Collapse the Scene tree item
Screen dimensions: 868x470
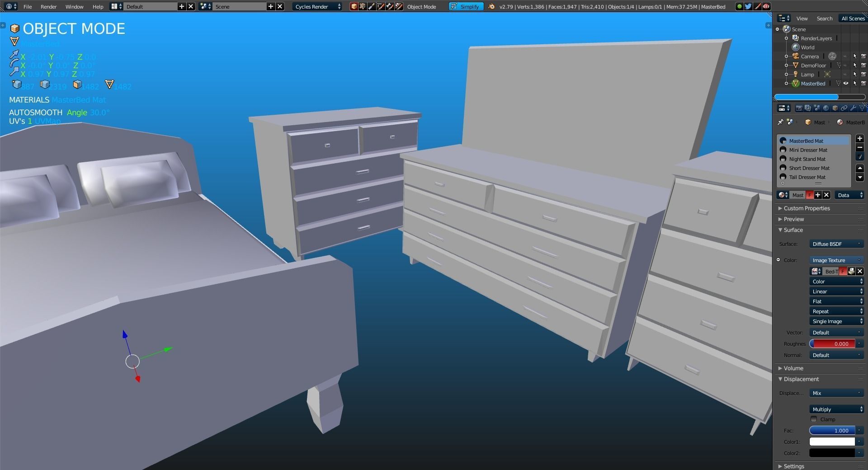click(x=778, y=29)
